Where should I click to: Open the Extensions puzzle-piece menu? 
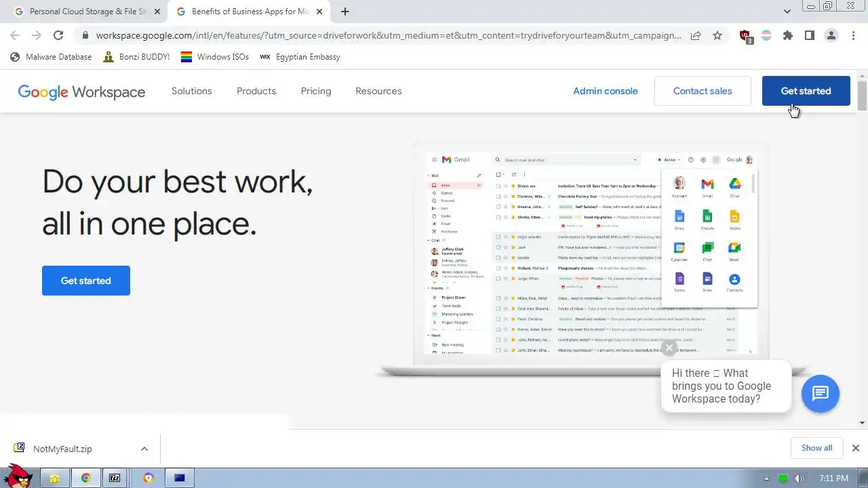coord(787,35)
